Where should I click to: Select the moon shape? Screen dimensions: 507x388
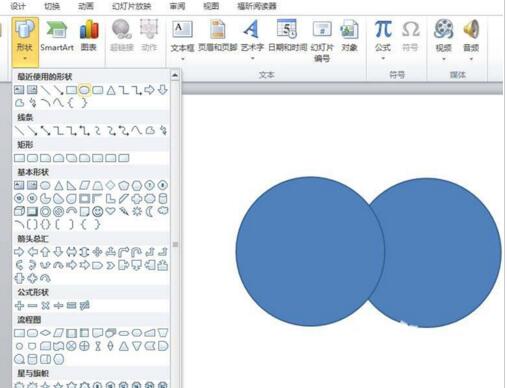coord(150,211)
